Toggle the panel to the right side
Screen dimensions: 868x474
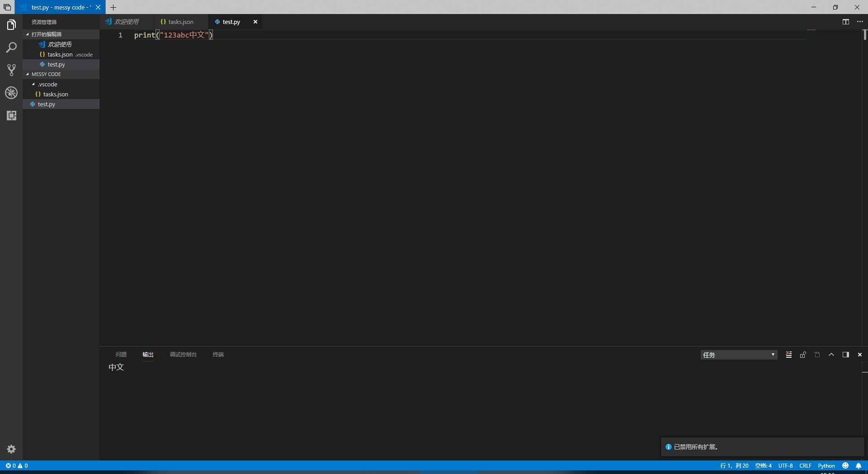[845, 355]
